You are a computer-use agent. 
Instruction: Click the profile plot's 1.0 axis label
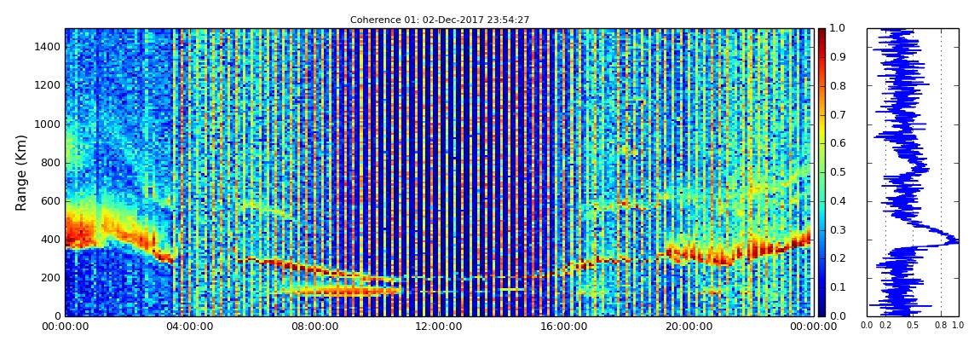click(x=958, y=325)
